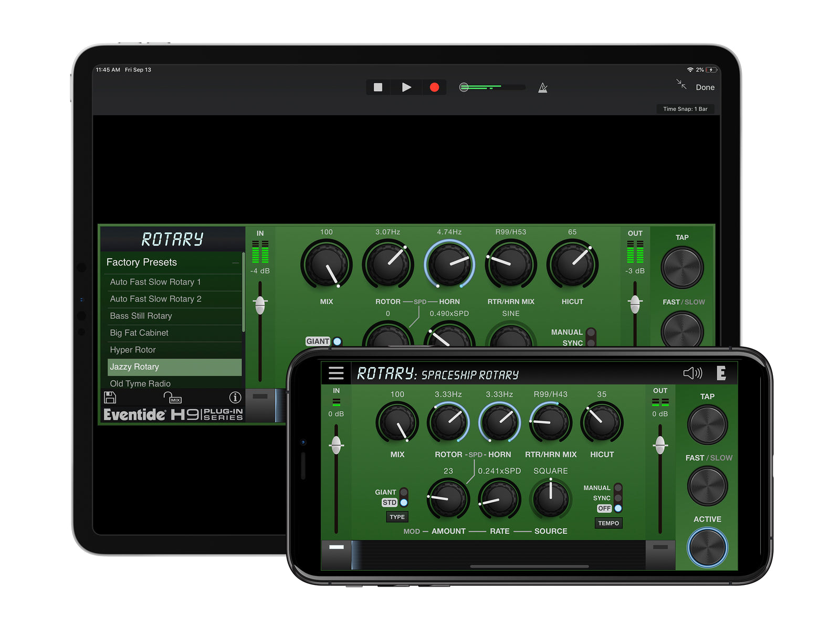
Task: Select the Jazzy Rotary preset
Action: click(x=174, y=367)
